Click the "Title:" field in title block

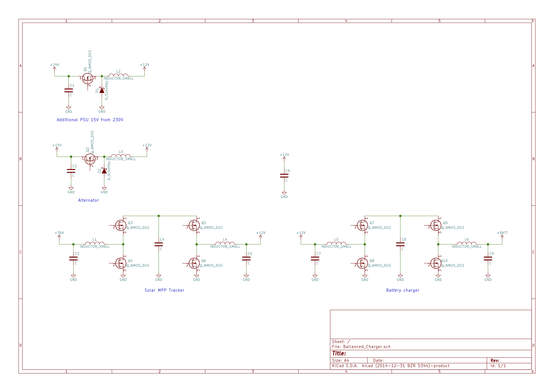pos(339,354)
